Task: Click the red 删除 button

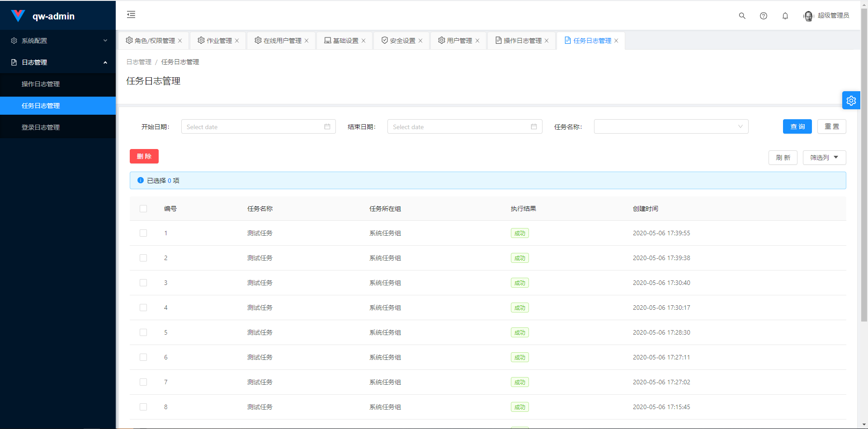Action: click(x=144, y=156)
